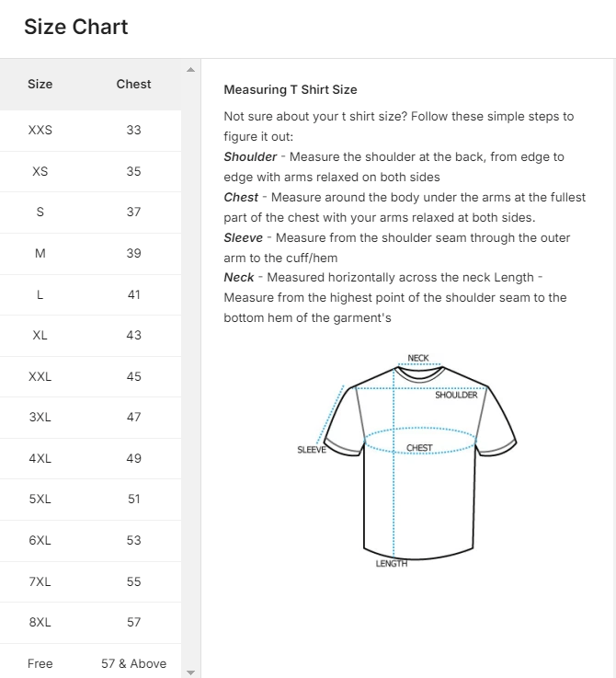This screenshot has width=616, height=678.
Task: Select the 8XL size row
Action: click(90, 622)
